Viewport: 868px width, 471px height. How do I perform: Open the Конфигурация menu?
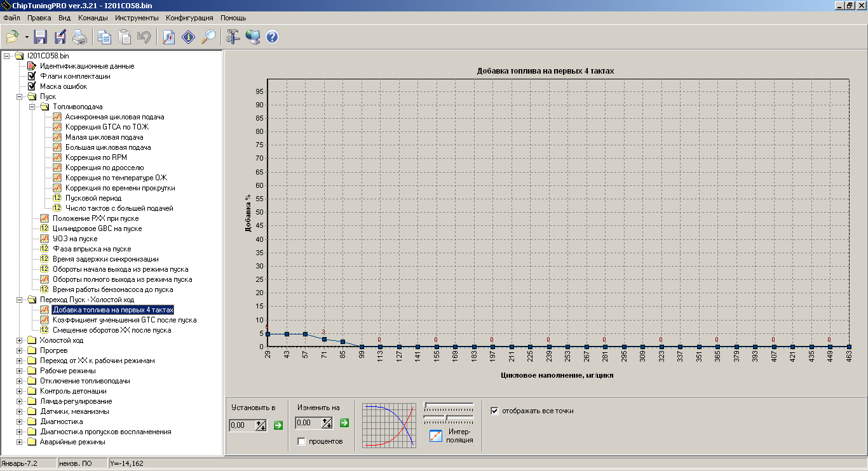[189, 18]
